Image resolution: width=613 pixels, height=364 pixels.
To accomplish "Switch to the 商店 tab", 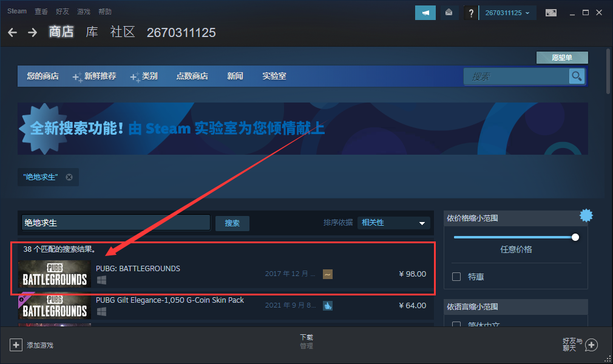I will click(61, 32).
